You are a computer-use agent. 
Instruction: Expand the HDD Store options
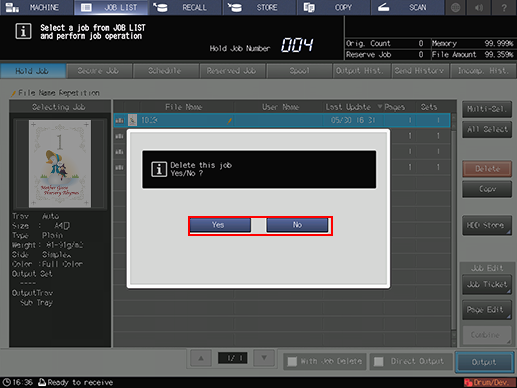[487, 225]
